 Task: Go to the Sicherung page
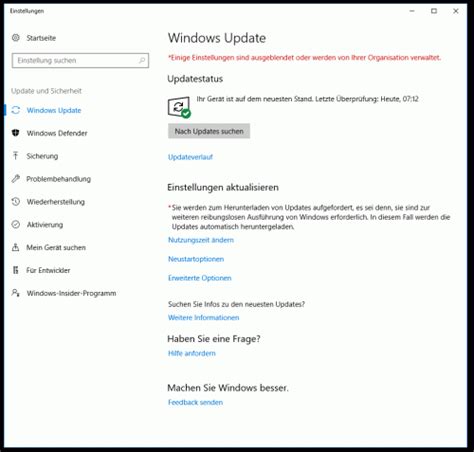pos(42,156)
